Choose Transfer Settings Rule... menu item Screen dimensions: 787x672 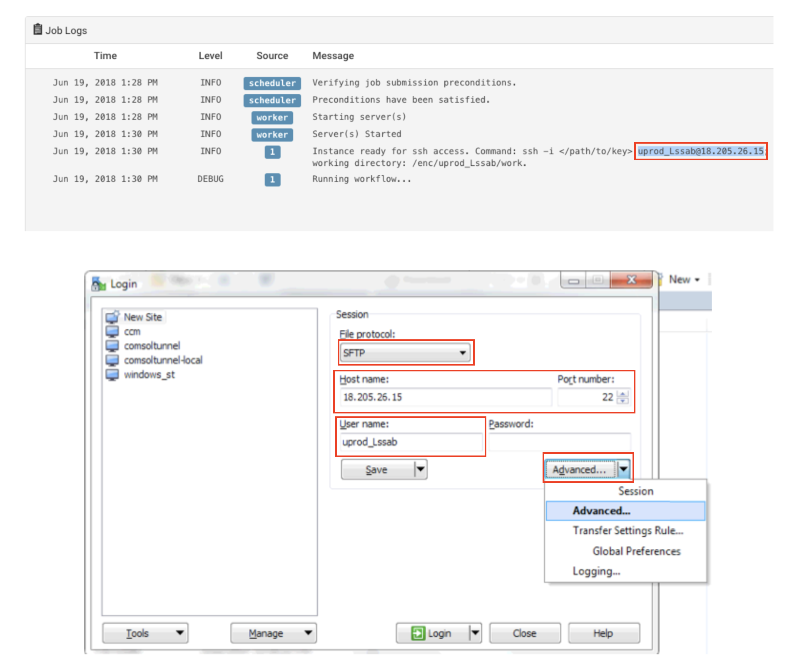click(x=628, y=530)
